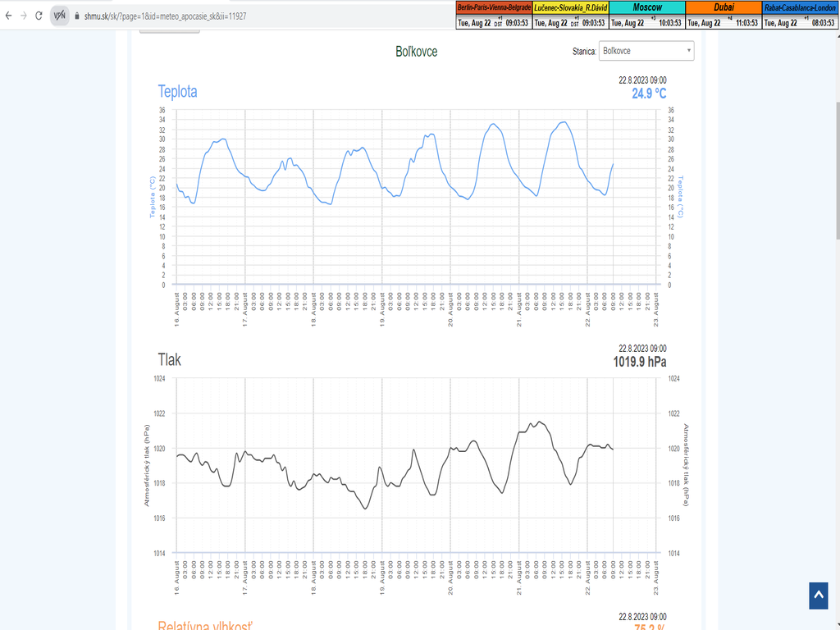Click the Boľkovce station heading

click(416, 52)
